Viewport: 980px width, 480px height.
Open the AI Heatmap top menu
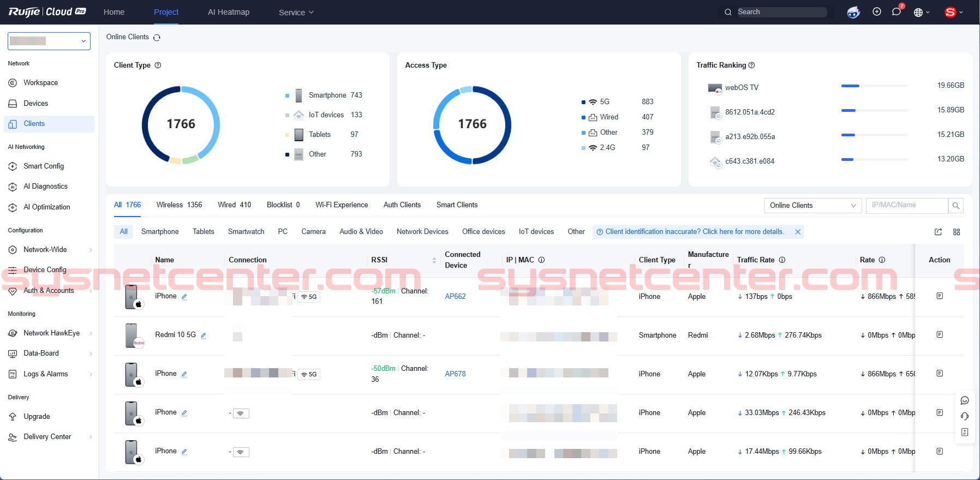coord(229,12)
